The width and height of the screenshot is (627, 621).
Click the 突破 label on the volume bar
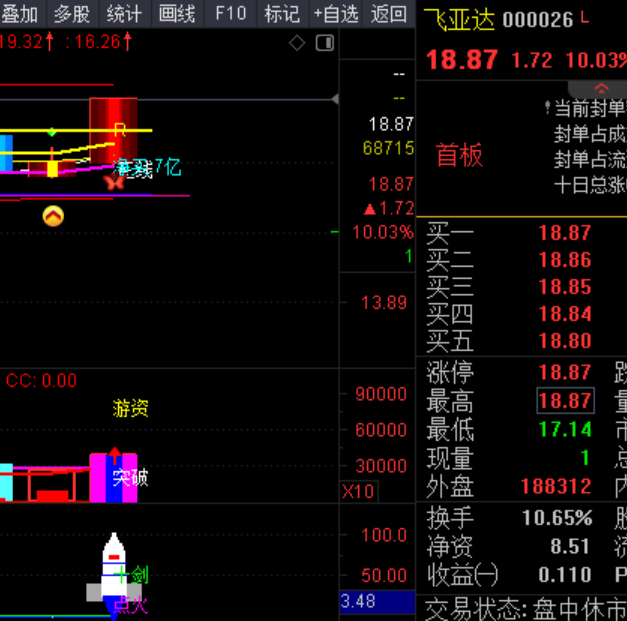coord(130,478)
